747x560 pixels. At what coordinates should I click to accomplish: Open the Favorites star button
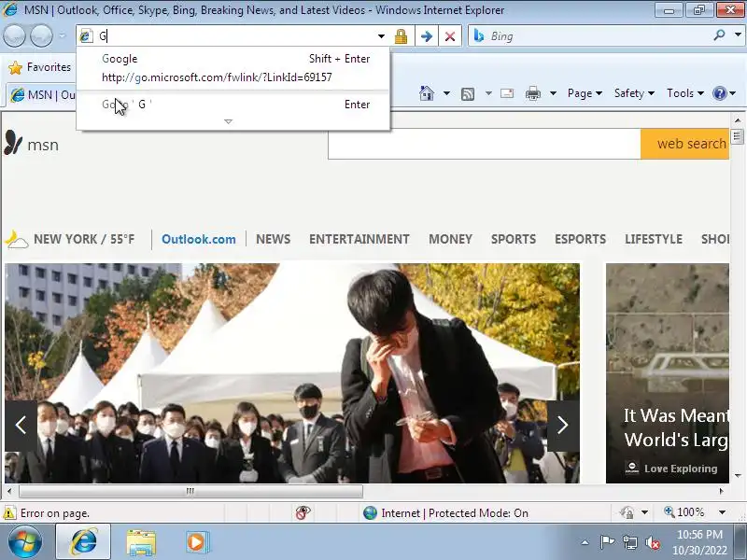pos(39,67)
